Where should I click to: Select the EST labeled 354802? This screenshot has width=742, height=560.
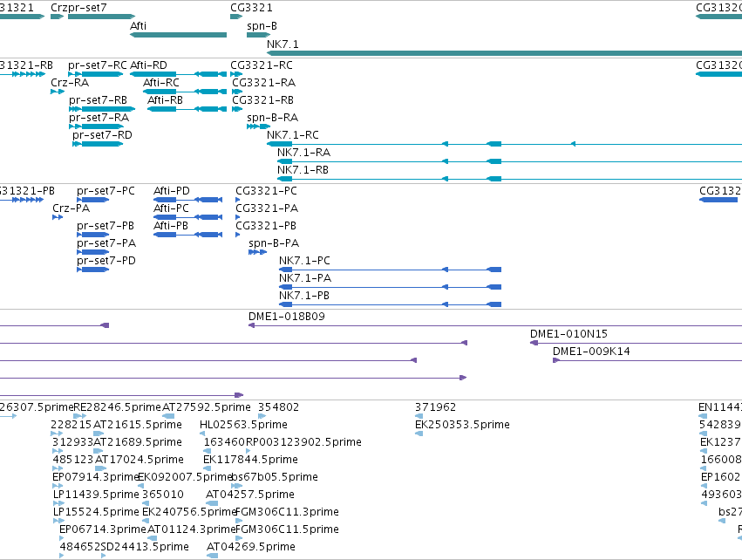coord(279,407)
